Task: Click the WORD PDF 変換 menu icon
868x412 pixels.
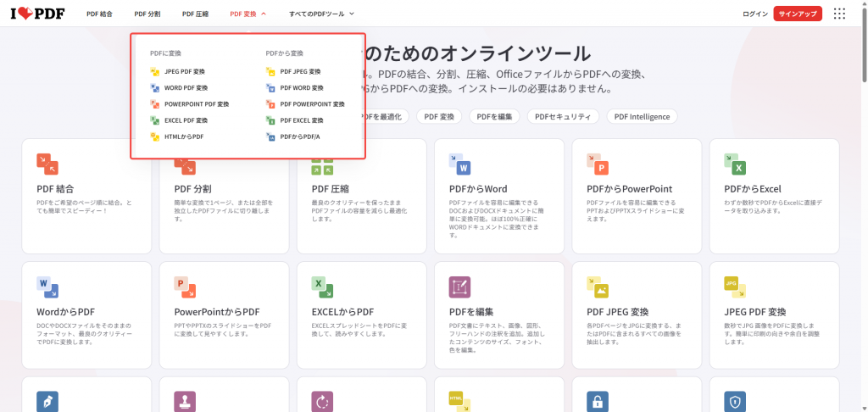Action: click(155, 87)
